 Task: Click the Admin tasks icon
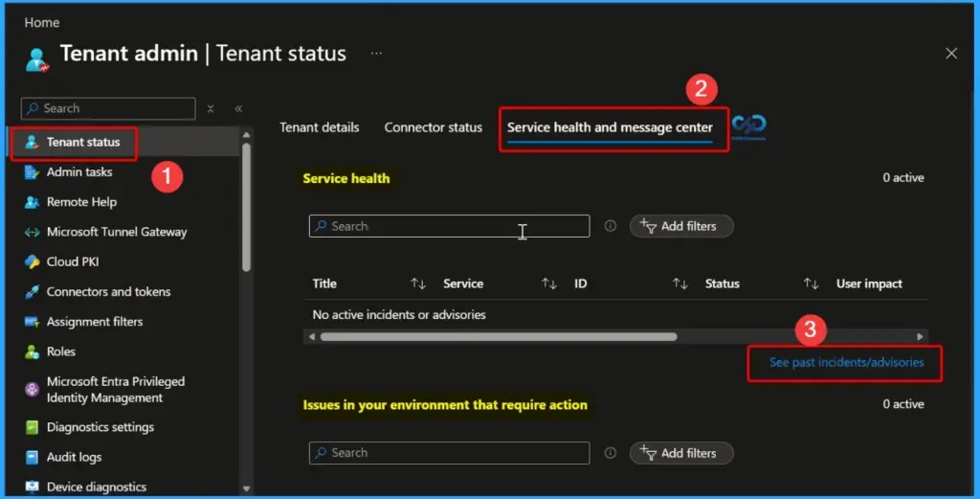point(32,172)
